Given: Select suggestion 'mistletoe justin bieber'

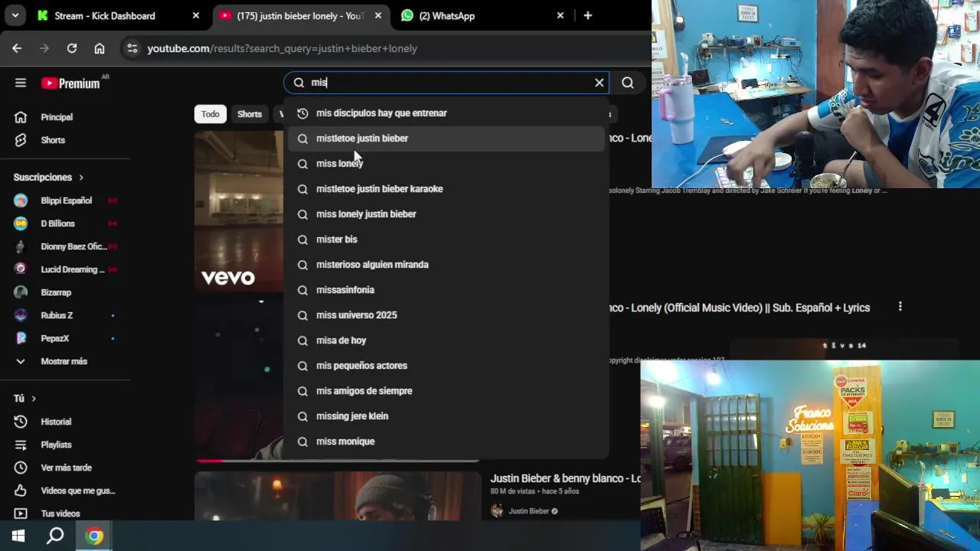Looking at the screenshot, I should tap(446, 139).
